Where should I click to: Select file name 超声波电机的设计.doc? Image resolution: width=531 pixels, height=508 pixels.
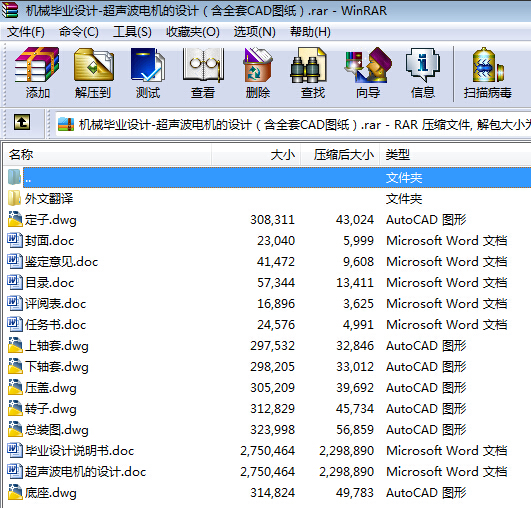pos(85,472)
